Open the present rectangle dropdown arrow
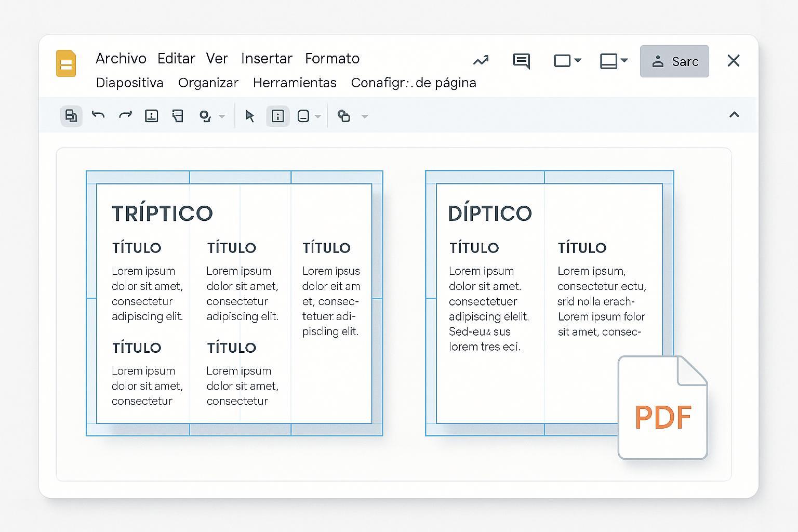The width and height of the screenshot is (798, 532). [578, 61]
